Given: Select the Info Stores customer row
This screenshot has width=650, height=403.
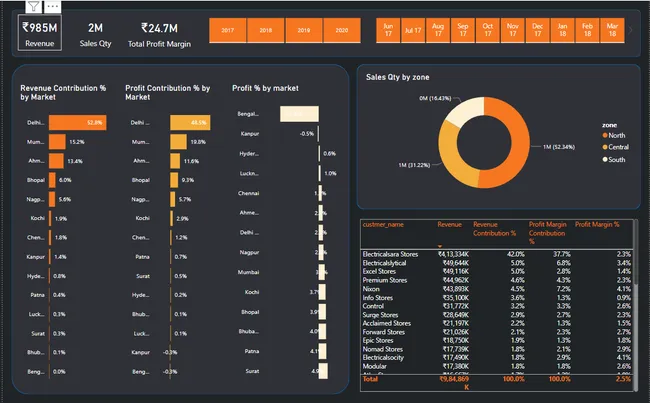Looking at the screenshot, I should coord(497,297).
